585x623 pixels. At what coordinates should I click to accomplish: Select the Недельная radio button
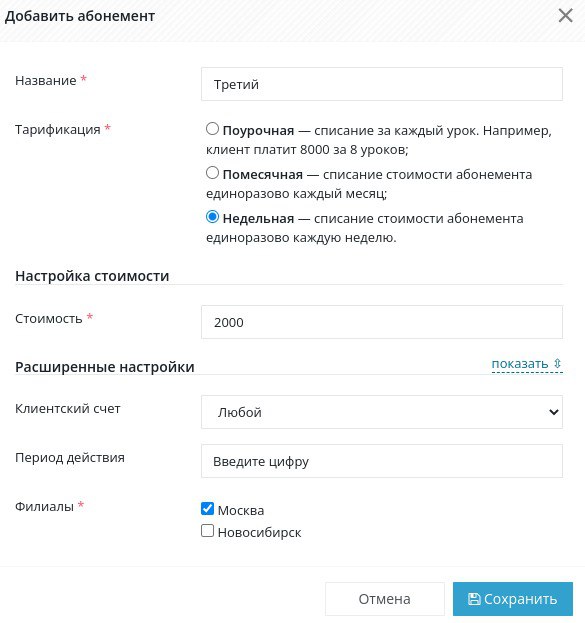point(212,217)
